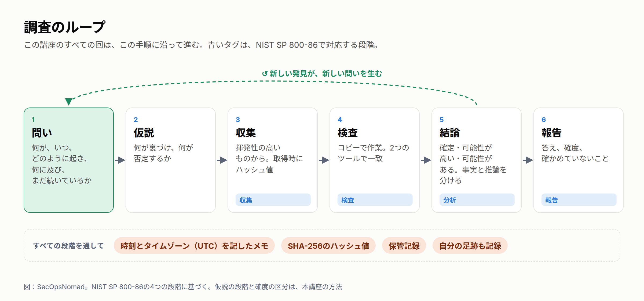
Task: Click the text コピーで作業。2つのツールで一致
Action: 373,153
